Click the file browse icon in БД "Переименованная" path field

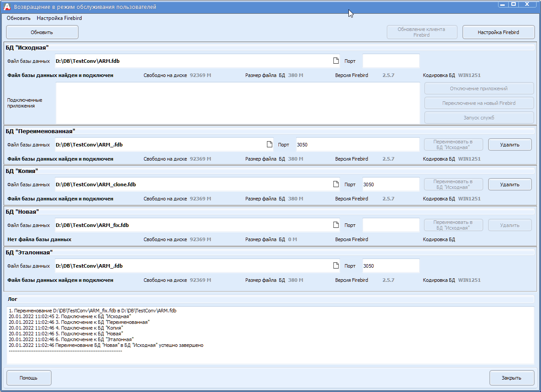click(x=269, y=144)
